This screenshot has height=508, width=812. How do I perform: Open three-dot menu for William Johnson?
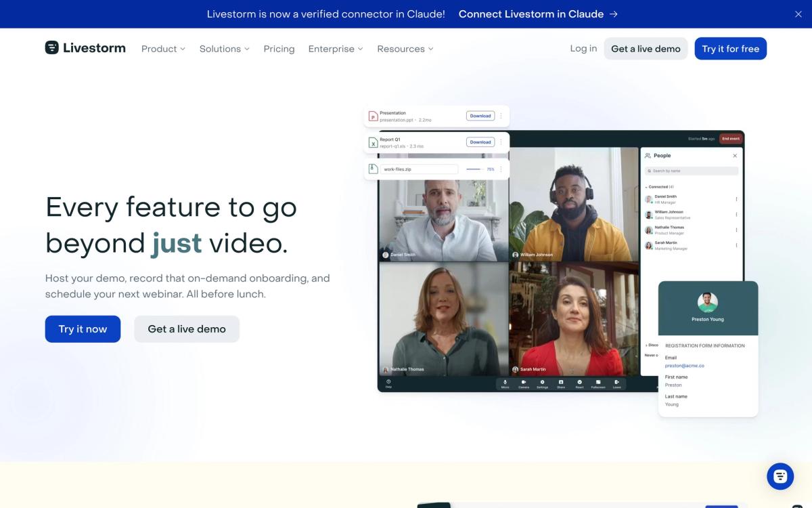click(736, 215)
